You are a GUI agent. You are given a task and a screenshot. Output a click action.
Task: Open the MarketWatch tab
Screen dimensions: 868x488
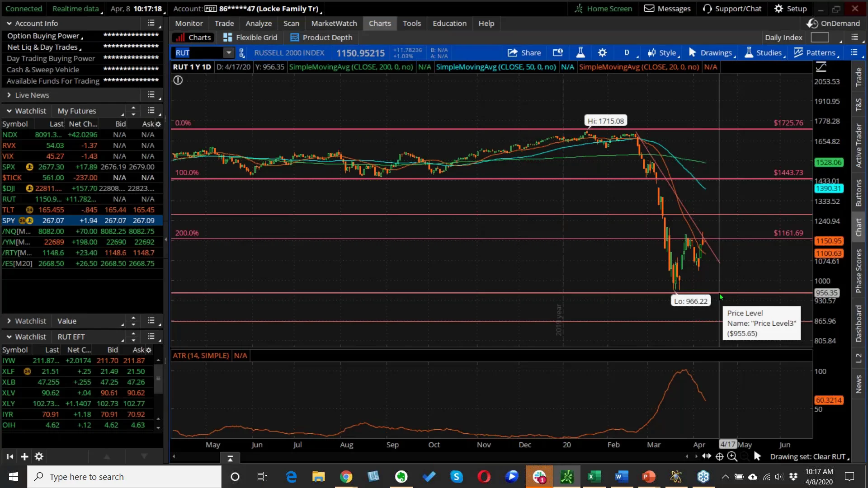[x=334, y=23]
